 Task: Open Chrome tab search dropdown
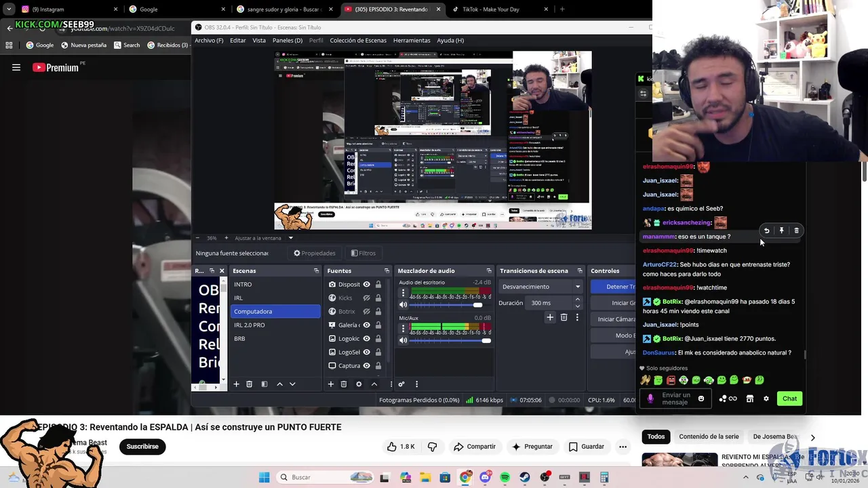[x=9, y=9]
